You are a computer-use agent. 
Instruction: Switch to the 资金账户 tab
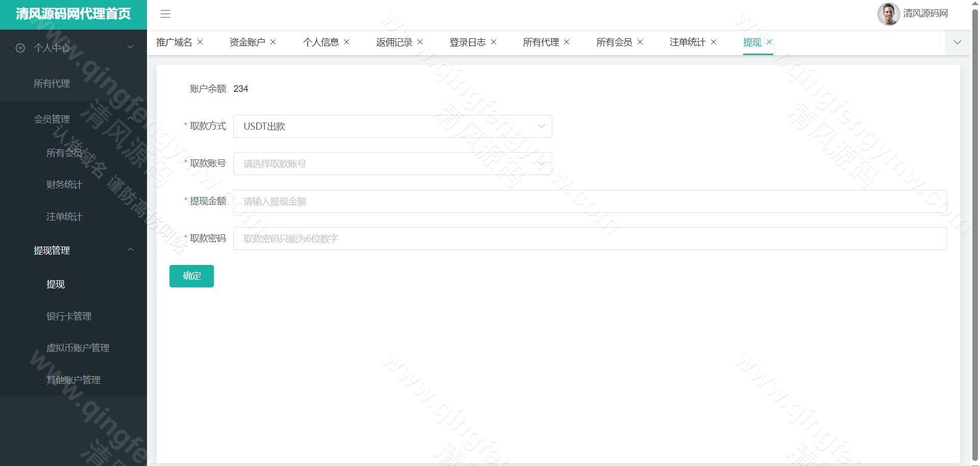(247, 42)
